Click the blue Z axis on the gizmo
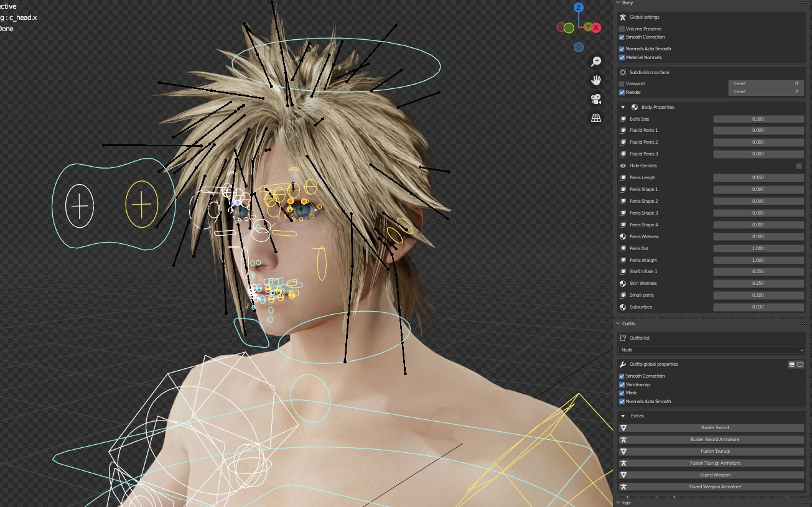Viewport: 812px width, 507px height. (x=579, y=7)
